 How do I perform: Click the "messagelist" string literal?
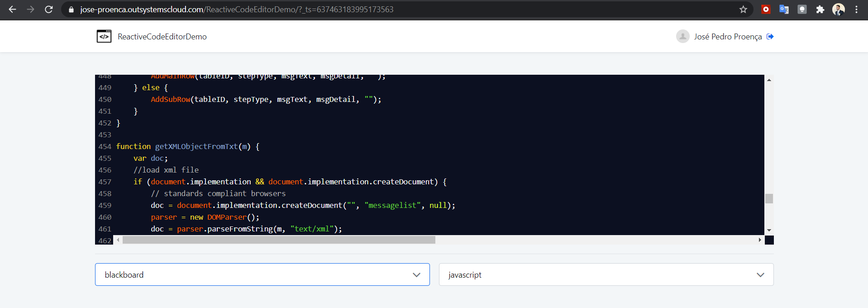(392, 205)
